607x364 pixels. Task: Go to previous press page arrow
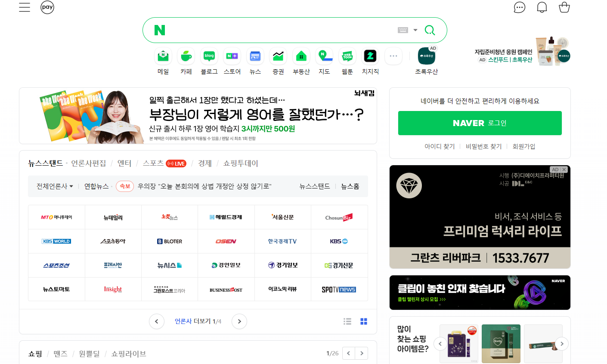point(157,321)
